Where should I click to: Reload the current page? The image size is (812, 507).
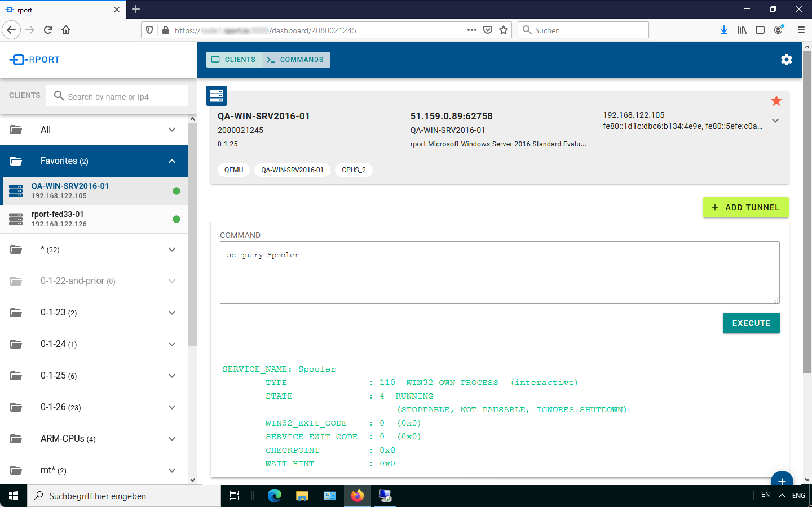(48, 30)
